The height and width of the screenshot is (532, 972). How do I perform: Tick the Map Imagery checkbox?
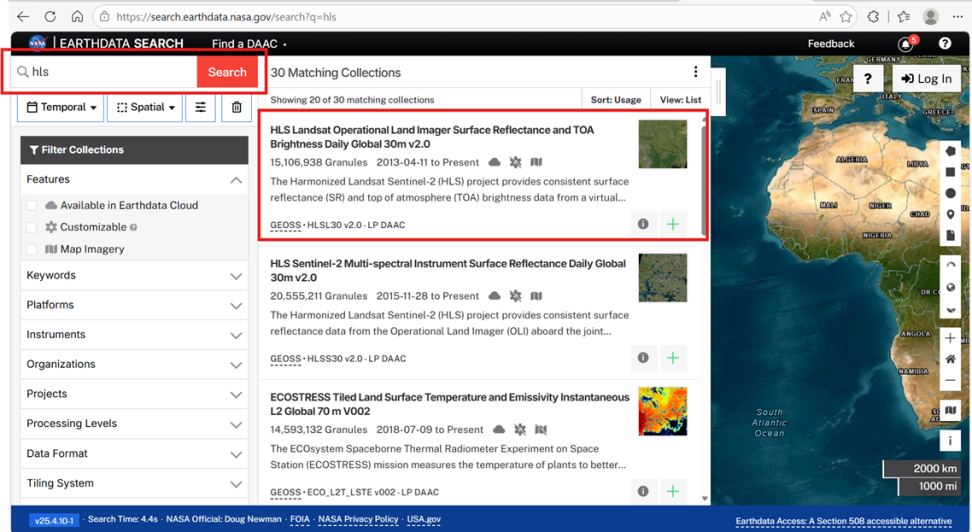pos(32,249)
